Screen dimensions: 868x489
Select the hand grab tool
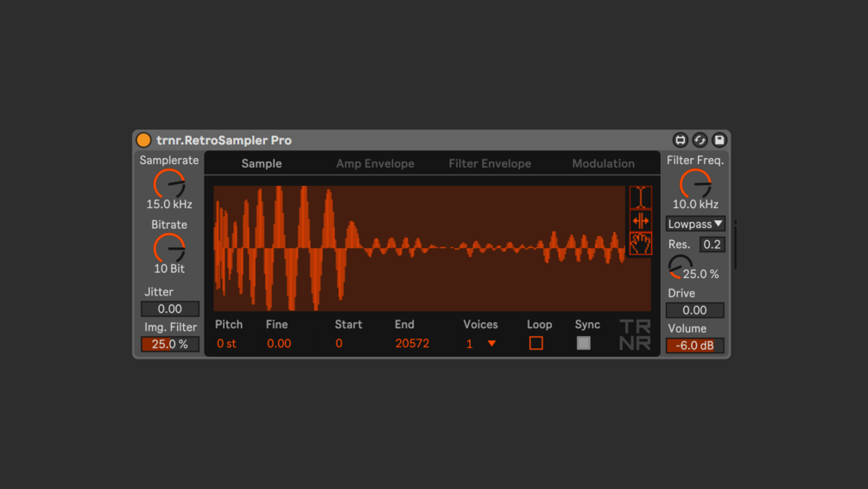(x=641, y=244)
